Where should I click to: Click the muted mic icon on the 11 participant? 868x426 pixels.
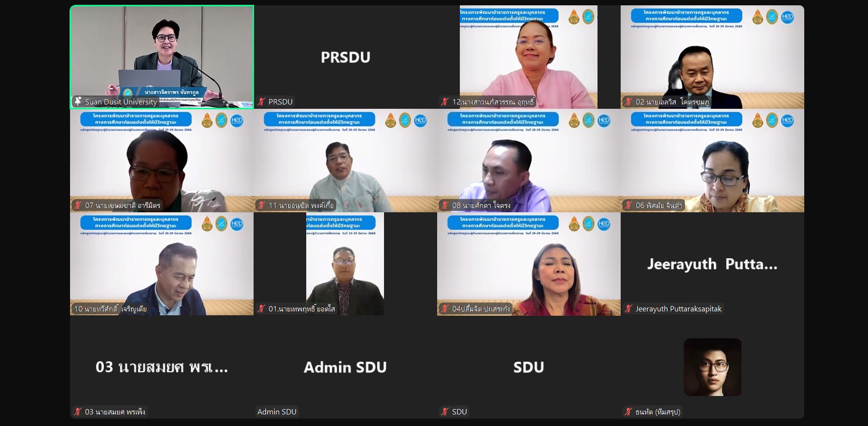261,205
